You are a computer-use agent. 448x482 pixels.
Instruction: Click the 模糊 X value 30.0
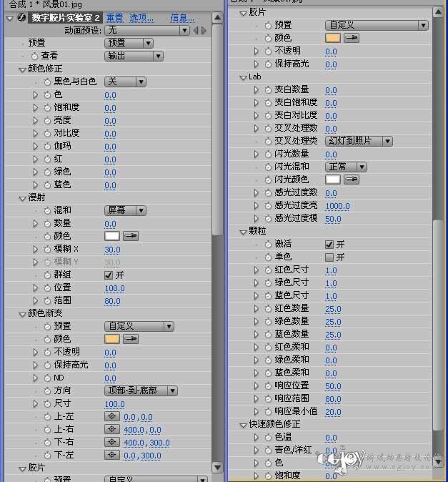(112, 250)
